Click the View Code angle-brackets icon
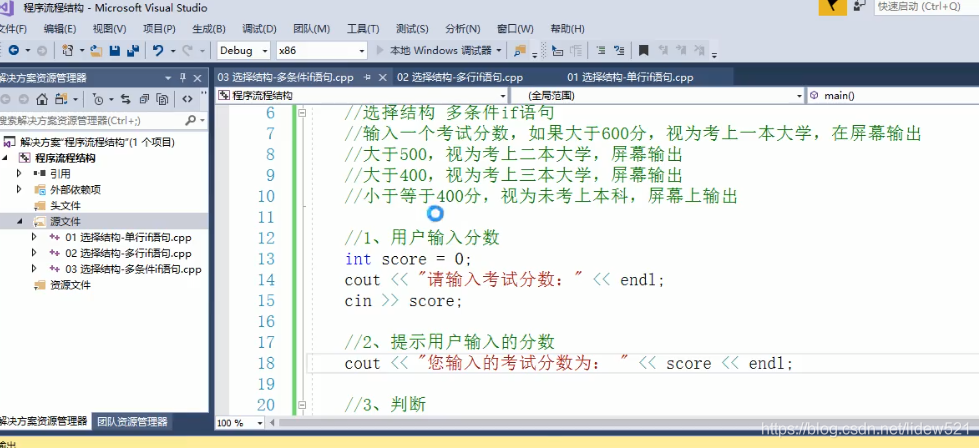This screenshot has height=448, width=979. tap(187, 99)
